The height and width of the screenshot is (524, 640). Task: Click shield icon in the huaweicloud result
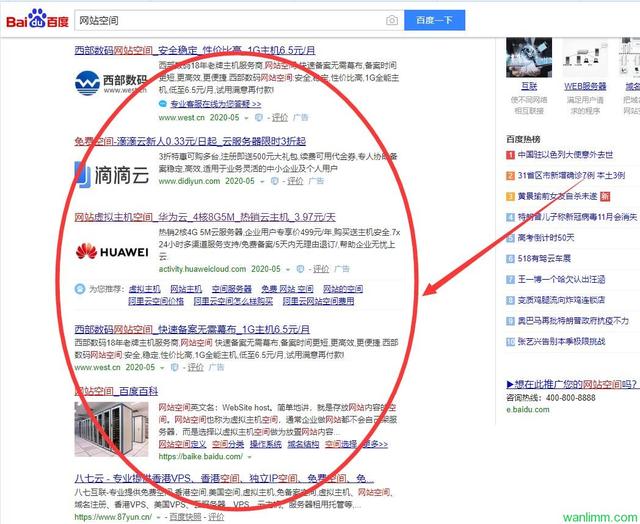click(300, 269)
